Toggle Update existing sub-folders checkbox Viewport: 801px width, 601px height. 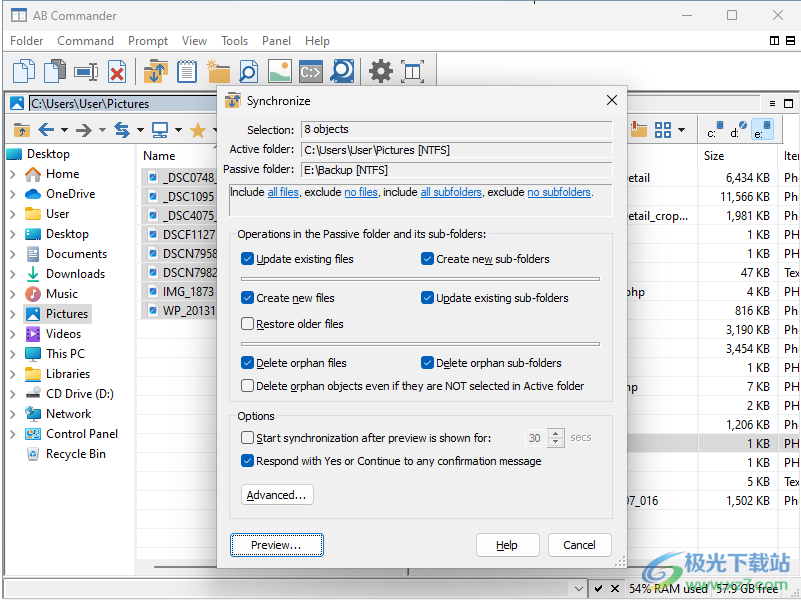click(427, 298)
